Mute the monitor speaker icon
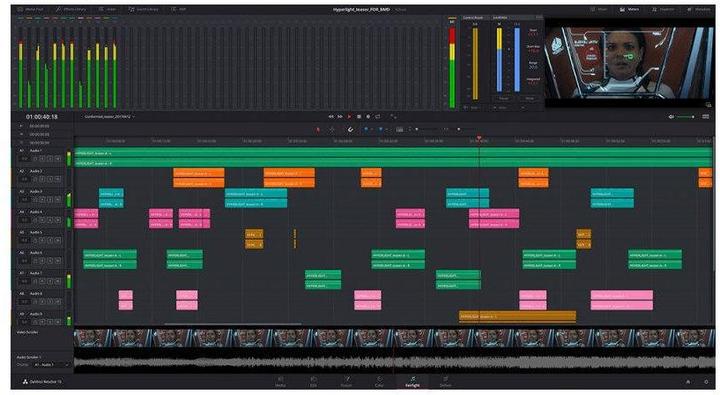720x395 pixels. pyautogui.click(x=671, y=117)
